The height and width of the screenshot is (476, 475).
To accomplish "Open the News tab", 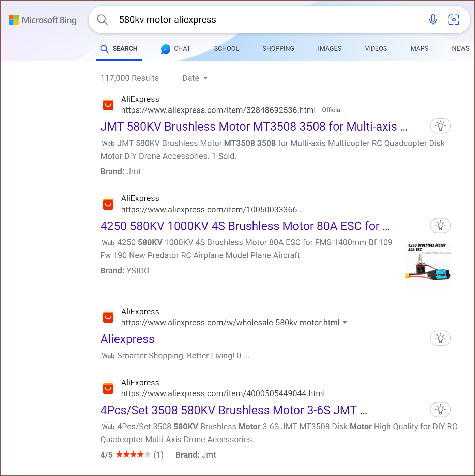I will 460,49.
